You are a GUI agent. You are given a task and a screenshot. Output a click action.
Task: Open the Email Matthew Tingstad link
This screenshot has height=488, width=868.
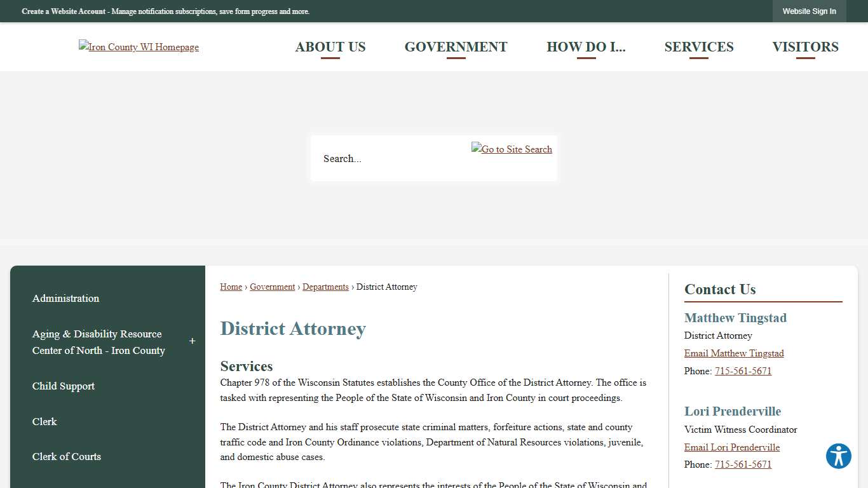[x=734, y=353]
